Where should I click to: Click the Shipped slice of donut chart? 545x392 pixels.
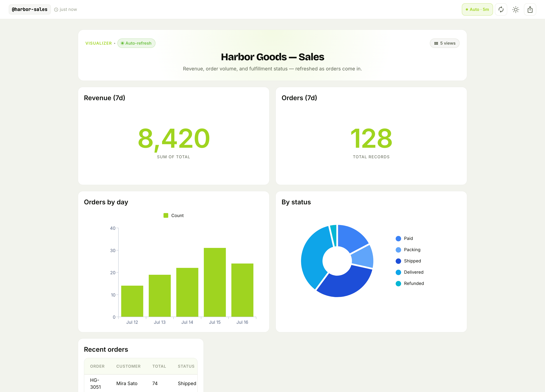[x=346, y=284]
